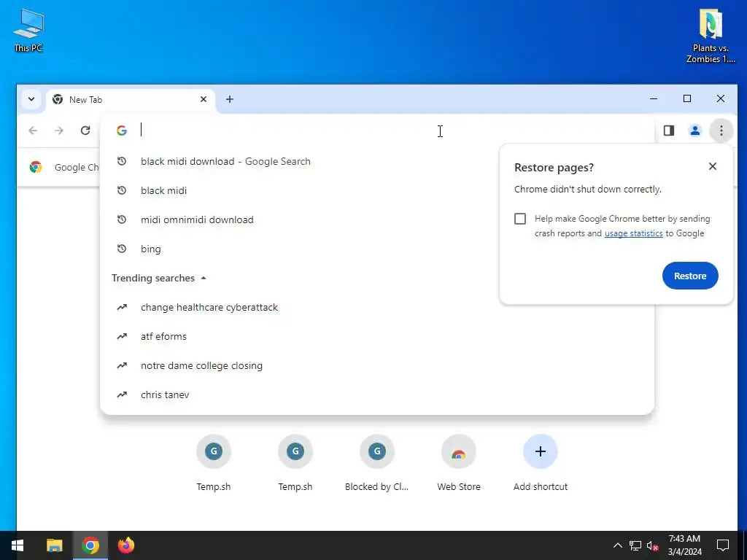Minimize the Chrome window
The width and height of the screenshot is (747, 560).
click(x=654, y=98)
